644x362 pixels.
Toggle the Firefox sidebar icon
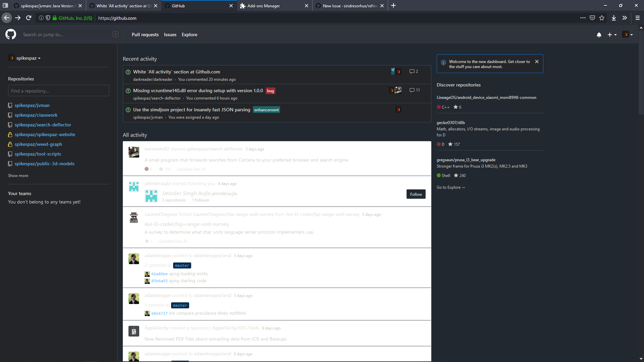click(x=5, y=5)
